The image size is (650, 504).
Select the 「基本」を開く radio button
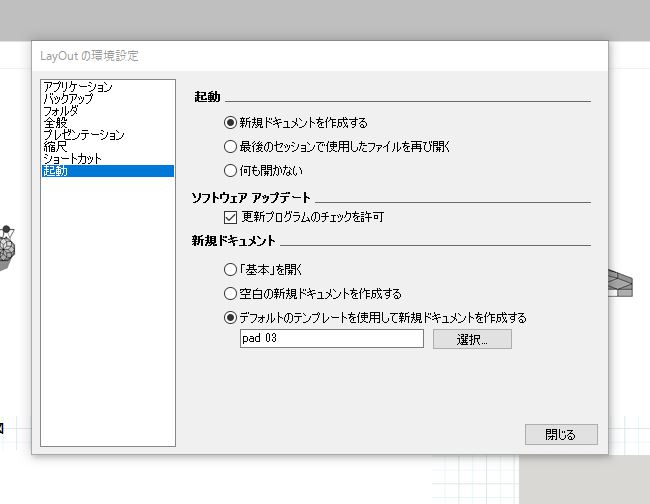coord(230,270)
